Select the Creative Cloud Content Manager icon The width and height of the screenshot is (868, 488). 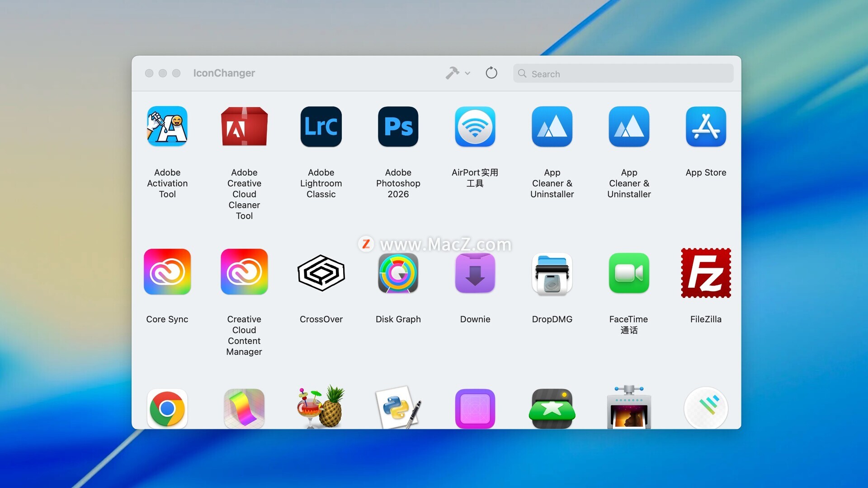(x=244, y=272)
